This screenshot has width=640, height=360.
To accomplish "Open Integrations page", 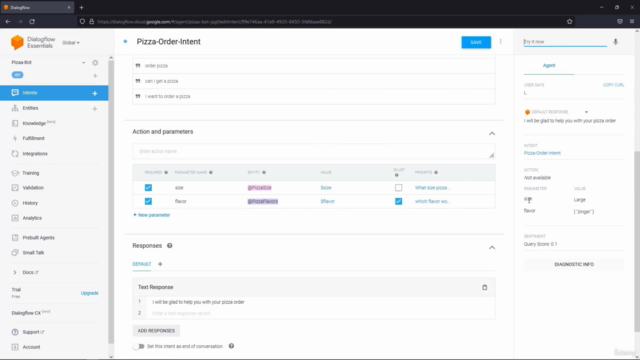I will point(35,154).
